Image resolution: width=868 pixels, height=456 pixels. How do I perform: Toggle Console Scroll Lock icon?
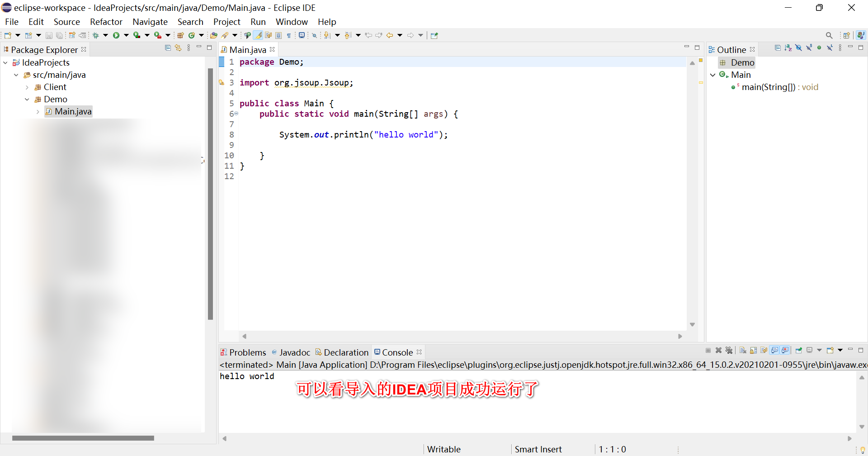pos(753,350)
